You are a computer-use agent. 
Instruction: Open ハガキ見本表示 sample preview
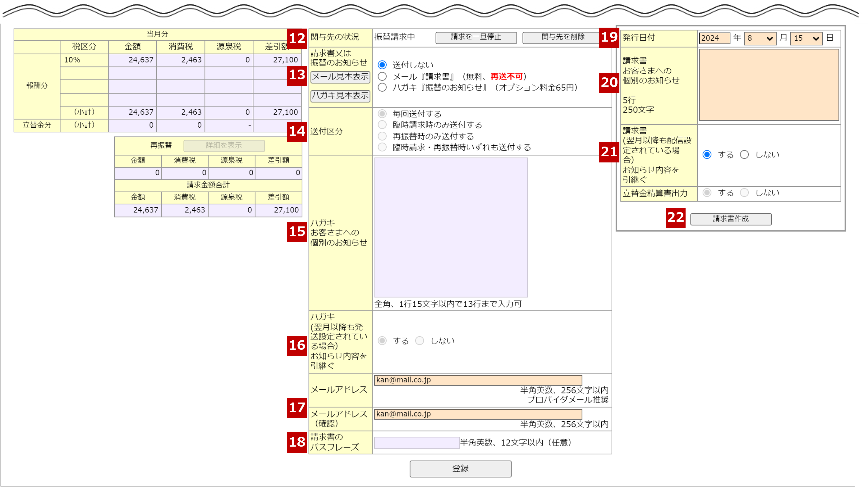click(340, 96)
